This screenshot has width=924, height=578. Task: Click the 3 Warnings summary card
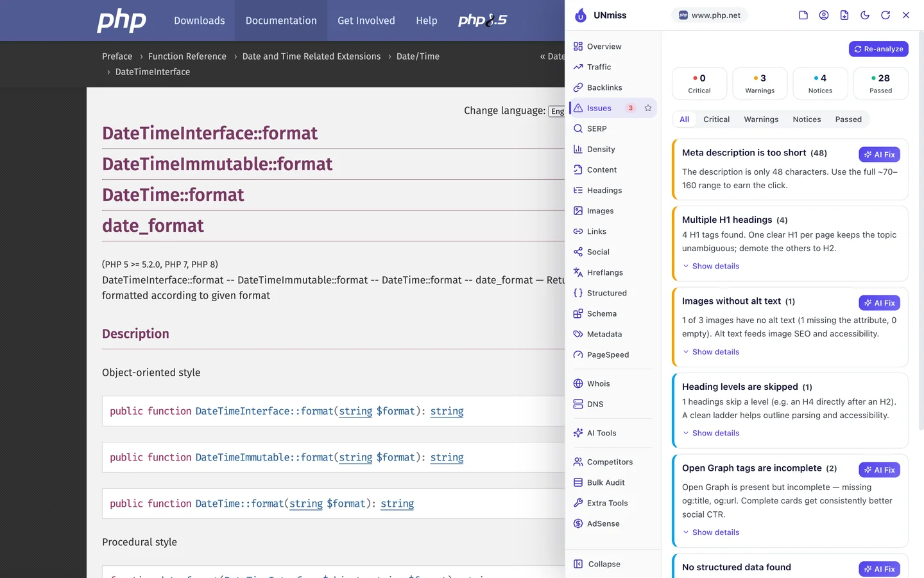(x=760, y=83)
